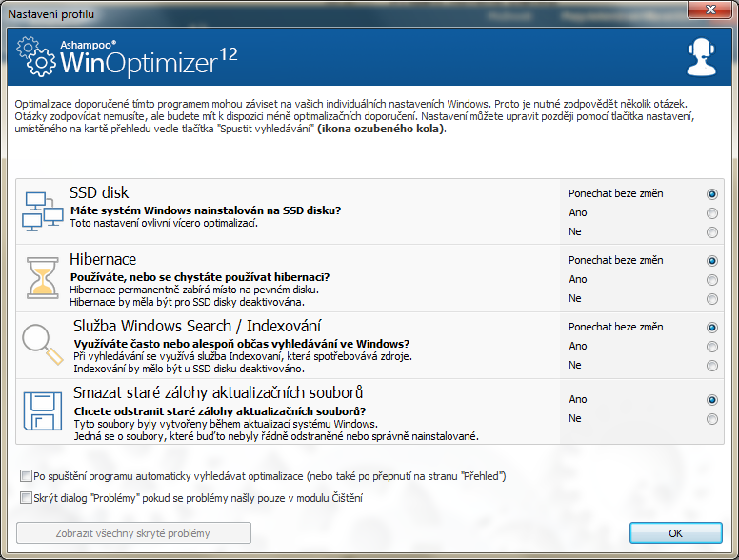739x560 pixels.
Task: Click the 'Nastavení profilu' window title
Action: [50, 14]
